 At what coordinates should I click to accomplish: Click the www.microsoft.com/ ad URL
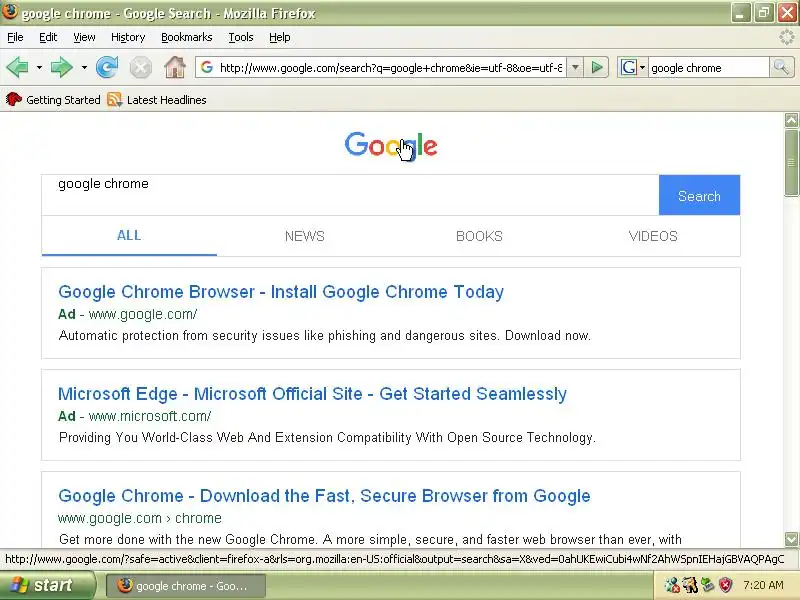coord(149,416)
